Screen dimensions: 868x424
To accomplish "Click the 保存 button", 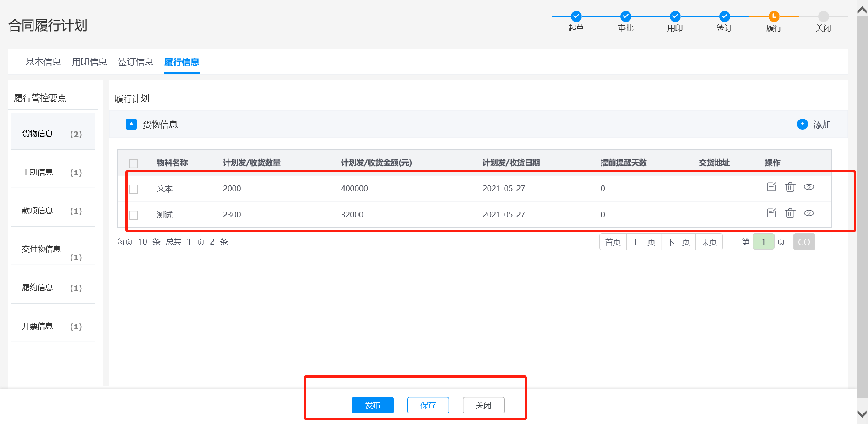I will point(428,405).
